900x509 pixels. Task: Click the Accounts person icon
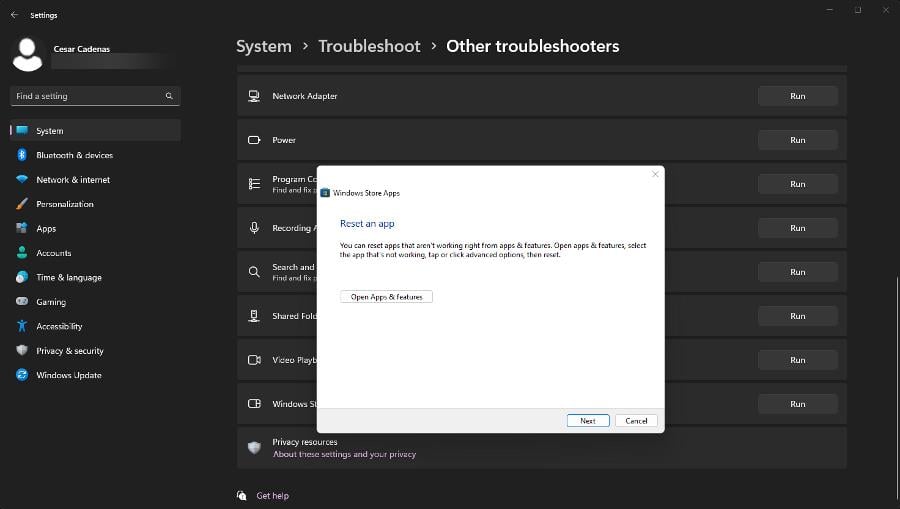click(x=22, y=252)
